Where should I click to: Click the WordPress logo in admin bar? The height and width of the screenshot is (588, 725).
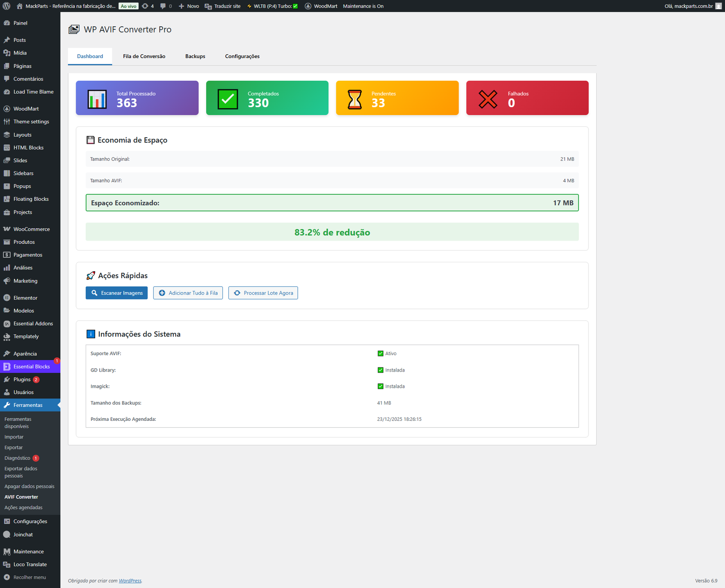(6, 6)
